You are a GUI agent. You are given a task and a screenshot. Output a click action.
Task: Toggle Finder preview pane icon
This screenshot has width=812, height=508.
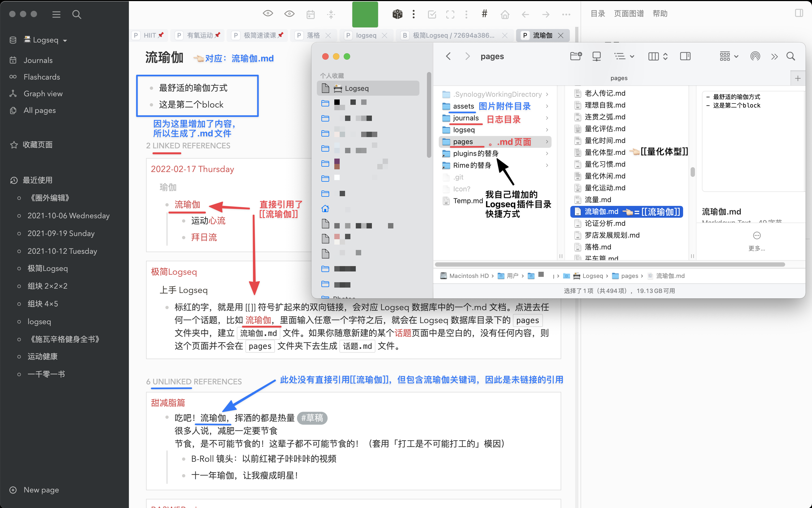(685, 56)
